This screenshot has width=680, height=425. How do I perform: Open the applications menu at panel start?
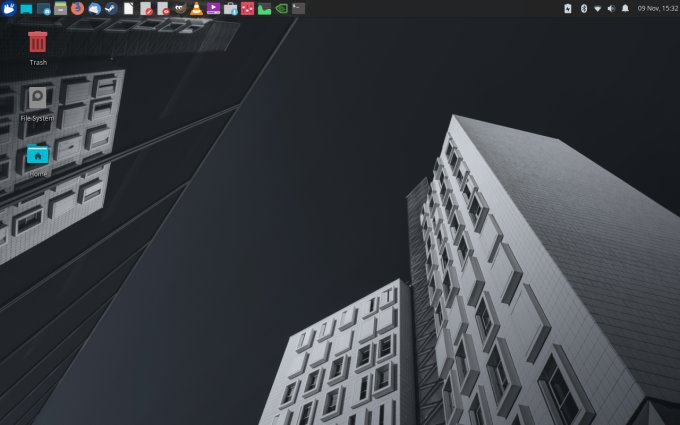[x=9, y=8]
